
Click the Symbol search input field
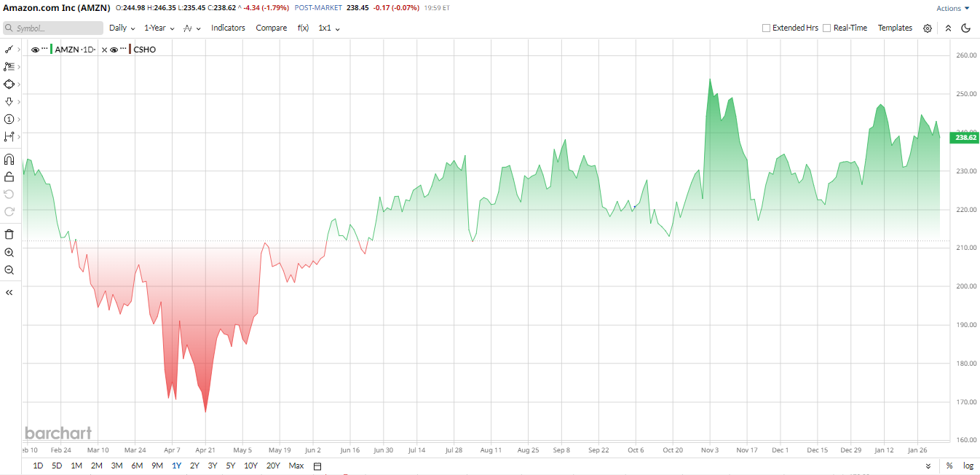[x=53, y=28]
